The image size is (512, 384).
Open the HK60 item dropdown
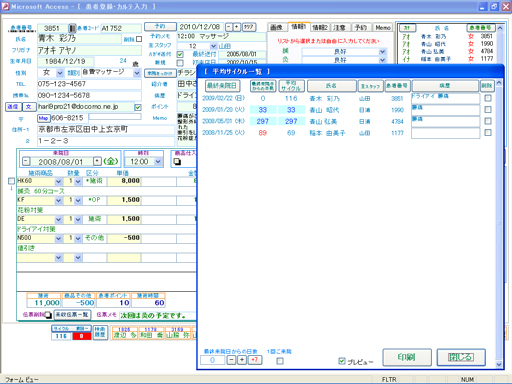[x=59, y=182]
